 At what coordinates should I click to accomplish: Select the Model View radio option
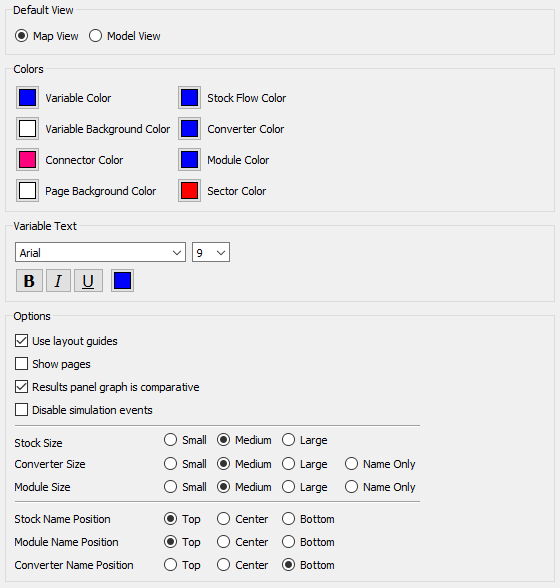click(x=95, y=36)
